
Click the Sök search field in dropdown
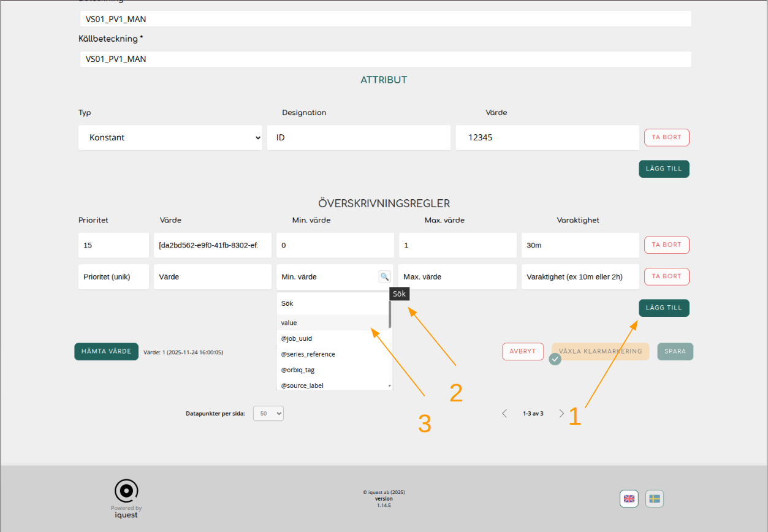click(x=331, y=303)
